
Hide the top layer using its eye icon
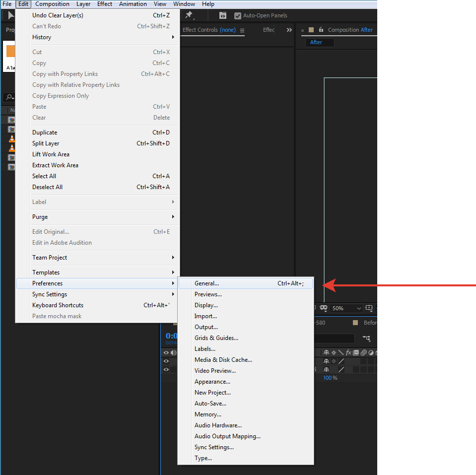click(x=166, y=361)
